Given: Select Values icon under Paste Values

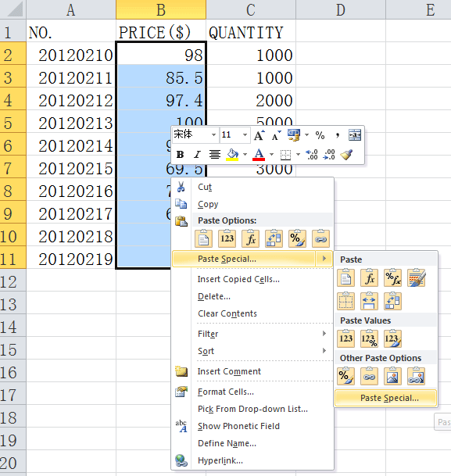Looking at the screenshot, I should coord(345,338).
